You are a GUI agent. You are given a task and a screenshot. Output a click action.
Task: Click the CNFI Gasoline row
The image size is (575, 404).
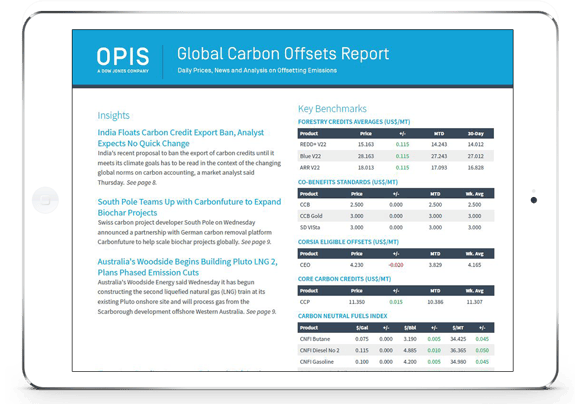[x=396, y=362]
